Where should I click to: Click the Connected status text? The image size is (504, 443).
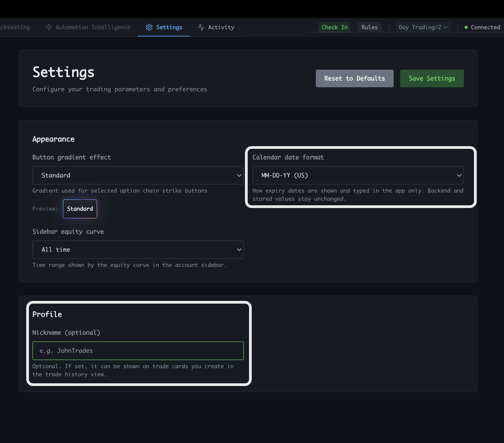[485, 27]
